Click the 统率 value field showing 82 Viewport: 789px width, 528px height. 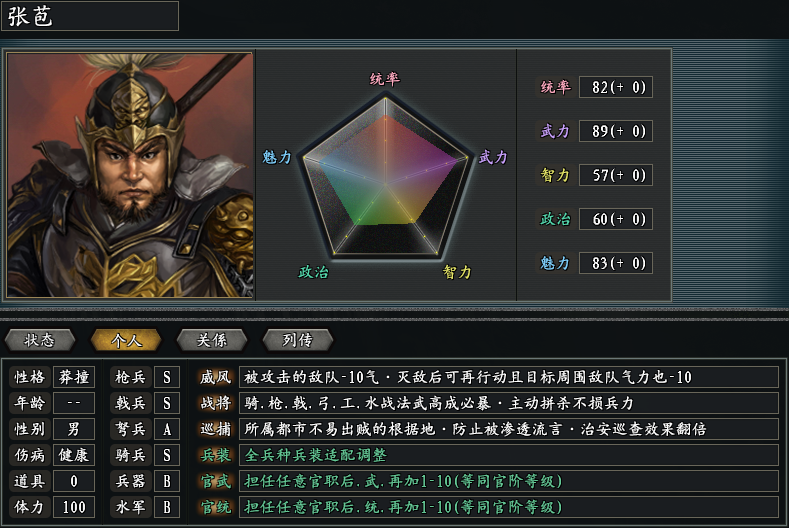click(615, 88)
